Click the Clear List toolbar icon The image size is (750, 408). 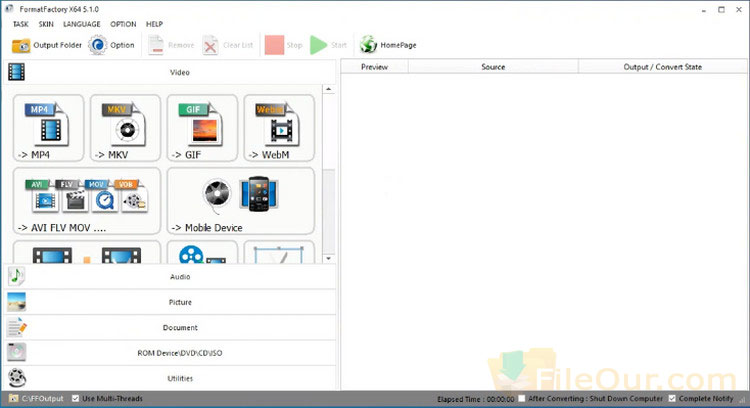coord(210,45)
